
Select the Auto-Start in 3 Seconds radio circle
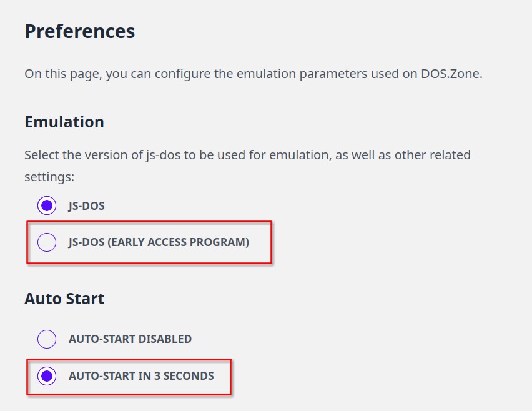pyautogui.click(x=47, y=375)
